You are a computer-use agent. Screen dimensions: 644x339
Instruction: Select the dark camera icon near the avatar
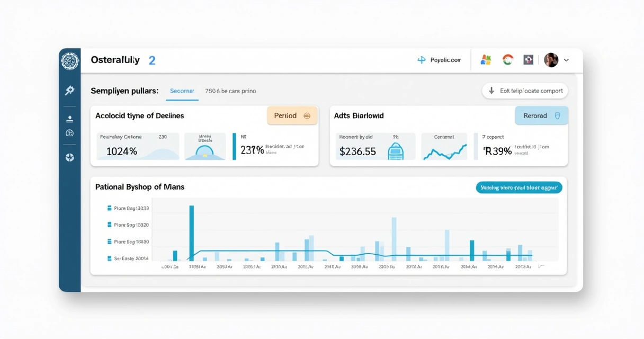528,59
